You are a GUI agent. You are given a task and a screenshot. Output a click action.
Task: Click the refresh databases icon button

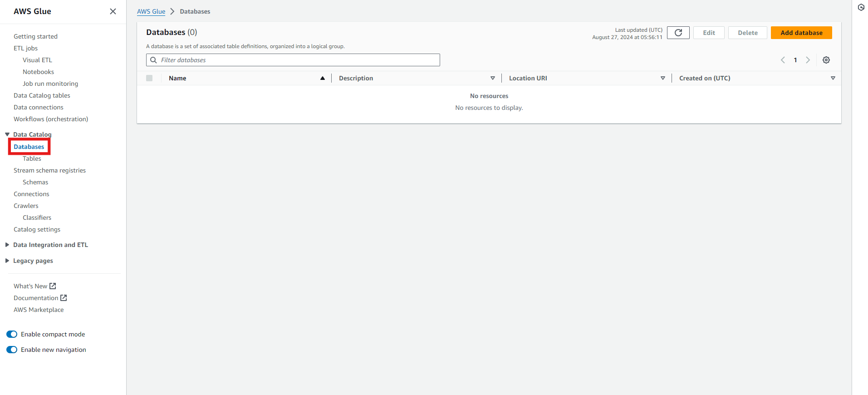click(x=678, y=33)
